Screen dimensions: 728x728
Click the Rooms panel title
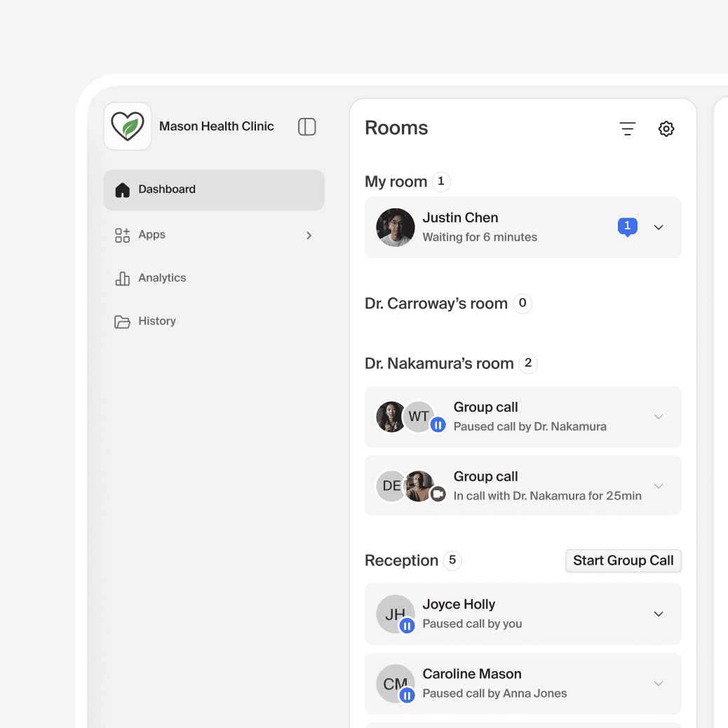pos(396,128)
